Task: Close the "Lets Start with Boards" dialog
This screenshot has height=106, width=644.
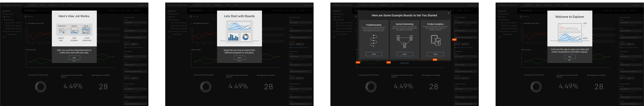Action: point(260,12)
